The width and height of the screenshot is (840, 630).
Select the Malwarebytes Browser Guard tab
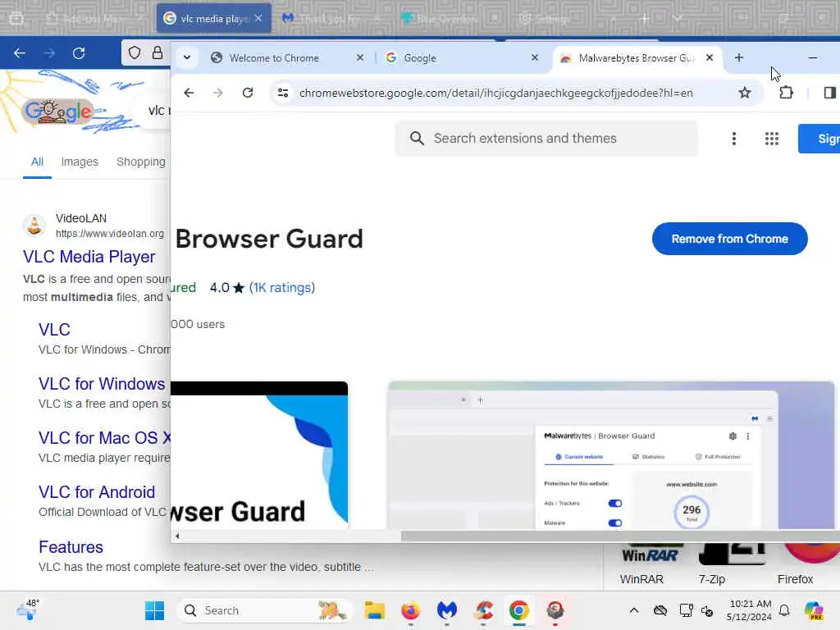[637, 58]
